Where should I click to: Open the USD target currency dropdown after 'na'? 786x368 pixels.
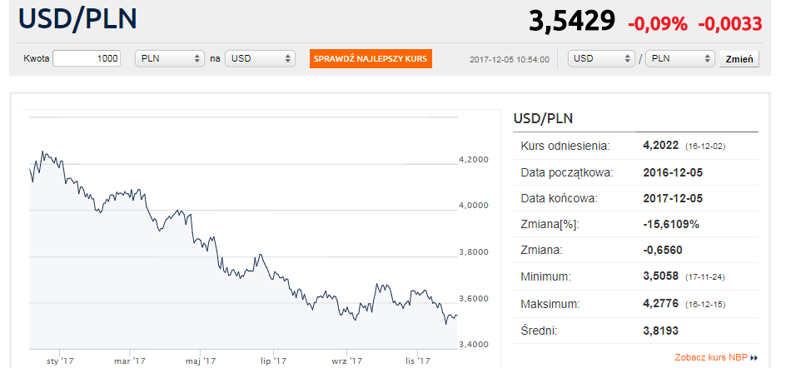point(260,59)
